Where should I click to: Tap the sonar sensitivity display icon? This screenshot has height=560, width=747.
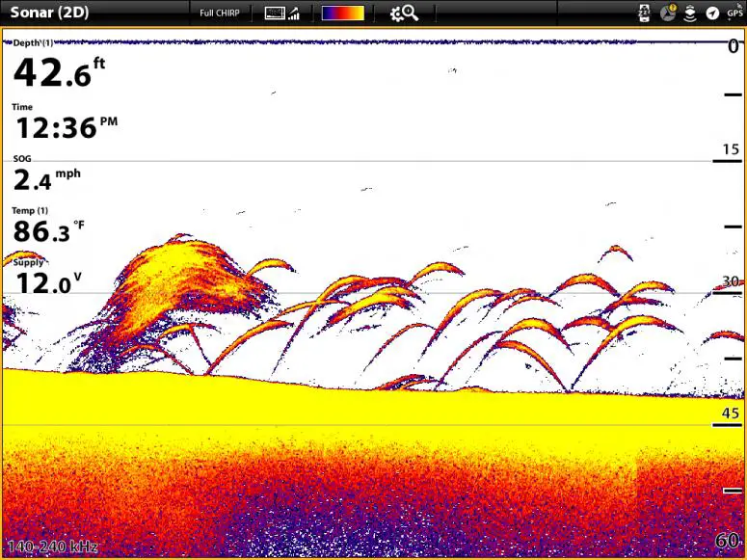pos(282,13)
